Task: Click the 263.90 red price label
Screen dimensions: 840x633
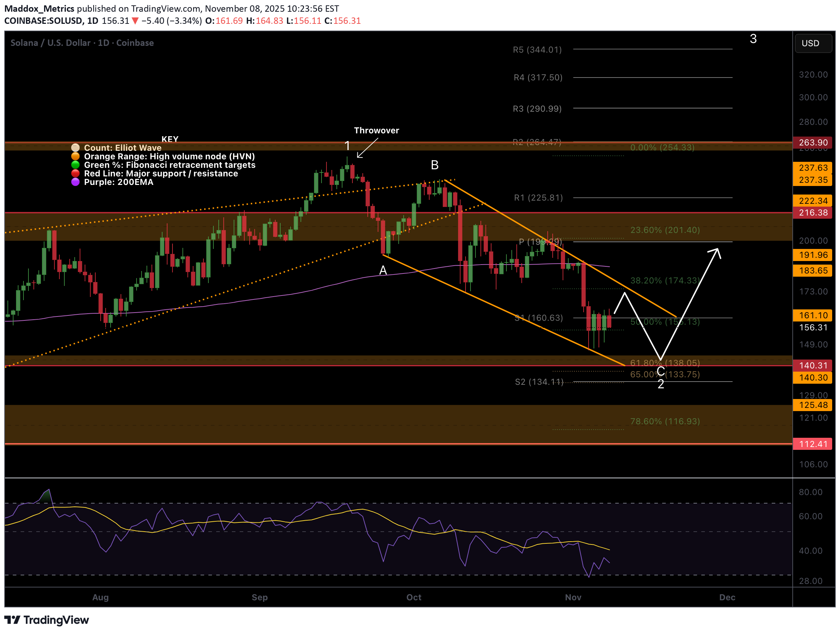Action: pos(813,142)
